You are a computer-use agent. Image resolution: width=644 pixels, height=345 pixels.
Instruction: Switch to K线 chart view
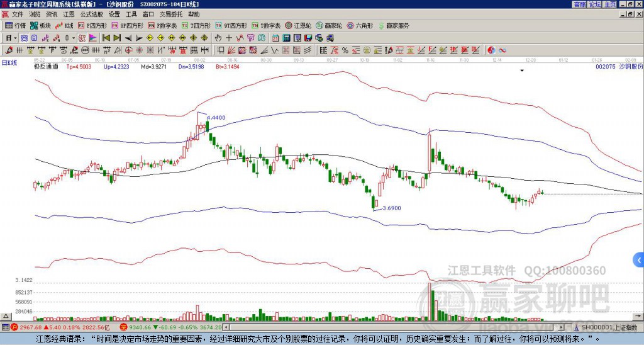tap(64, 25)
